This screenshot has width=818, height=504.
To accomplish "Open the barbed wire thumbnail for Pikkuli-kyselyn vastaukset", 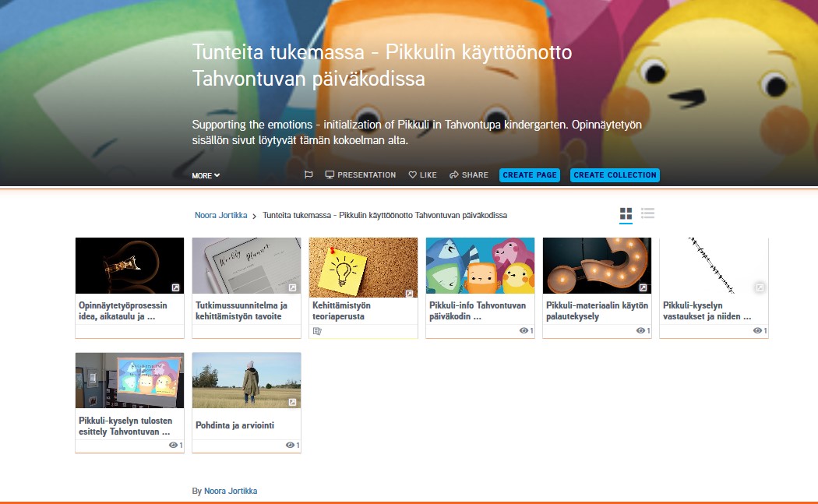I will pos(714,266).
